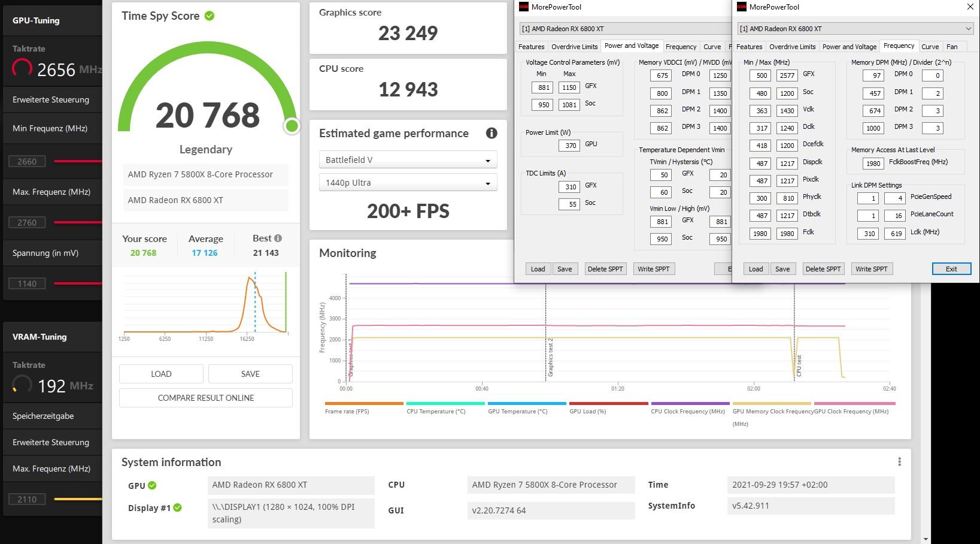Toggle CPU Clock Frequency purple legend swatch

[690, 404]
